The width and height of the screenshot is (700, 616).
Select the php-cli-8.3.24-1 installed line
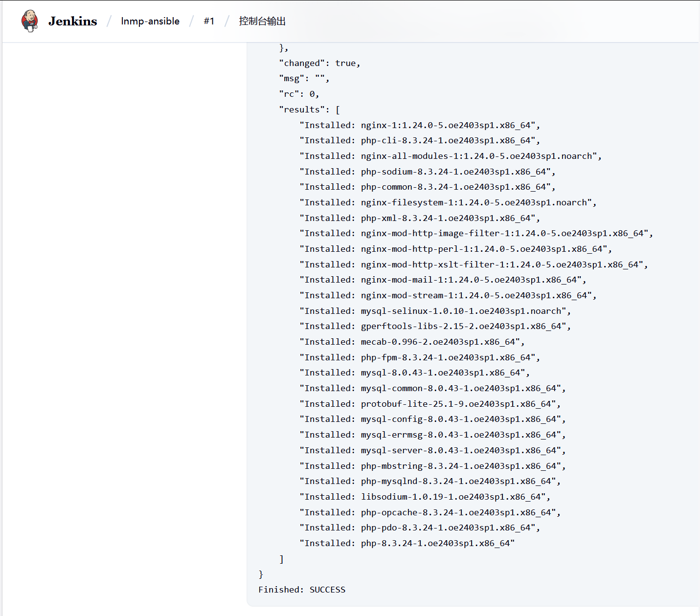420,140
